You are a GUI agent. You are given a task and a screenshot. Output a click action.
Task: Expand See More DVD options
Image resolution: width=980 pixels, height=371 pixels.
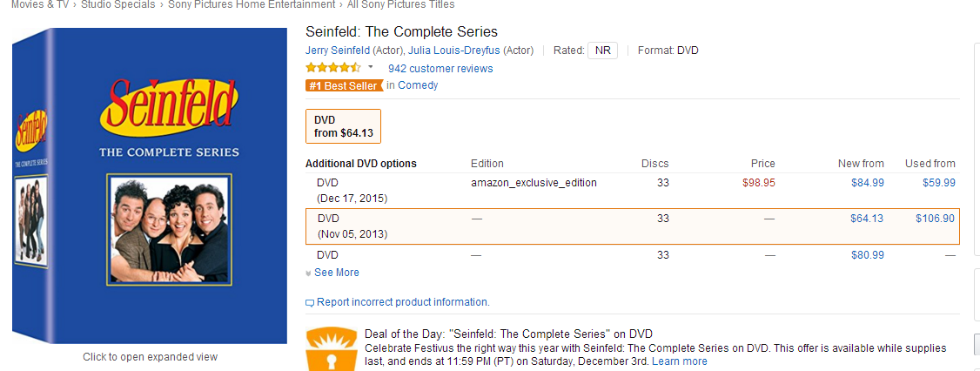pyautogui.click(x=336, y=273)
